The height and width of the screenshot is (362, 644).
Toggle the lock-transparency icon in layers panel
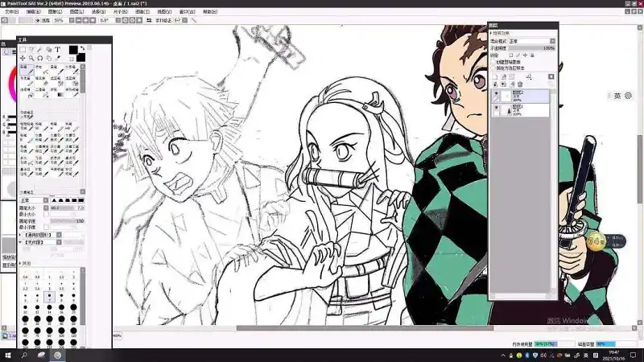pyautogui.click(x=511, y=55)
